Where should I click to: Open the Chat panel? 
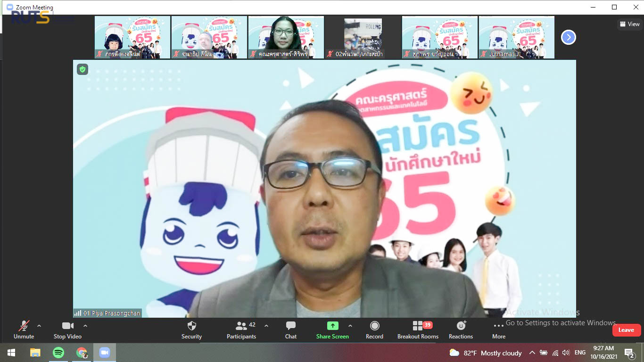pos(291,329)
